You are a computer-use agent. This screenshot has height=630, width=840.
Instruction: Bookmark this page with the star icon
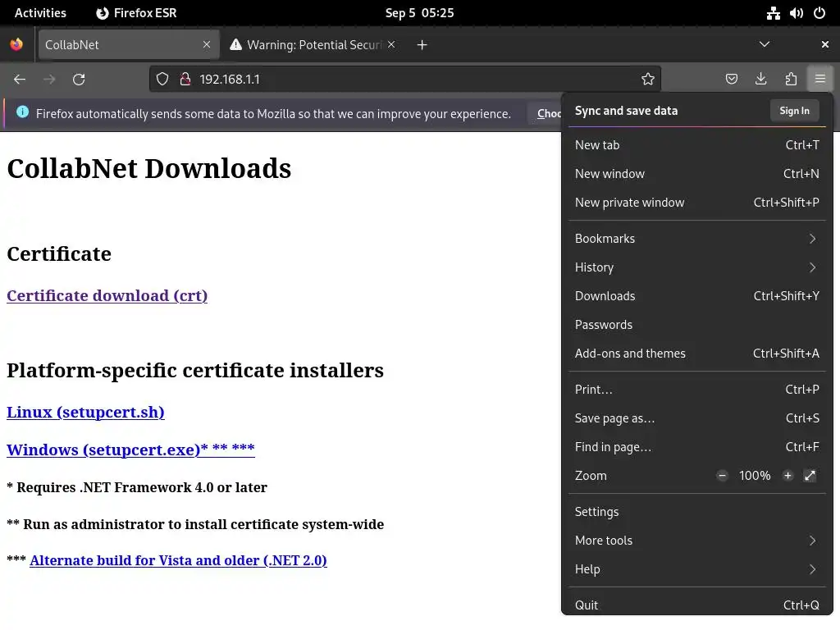tap(648, 80)
